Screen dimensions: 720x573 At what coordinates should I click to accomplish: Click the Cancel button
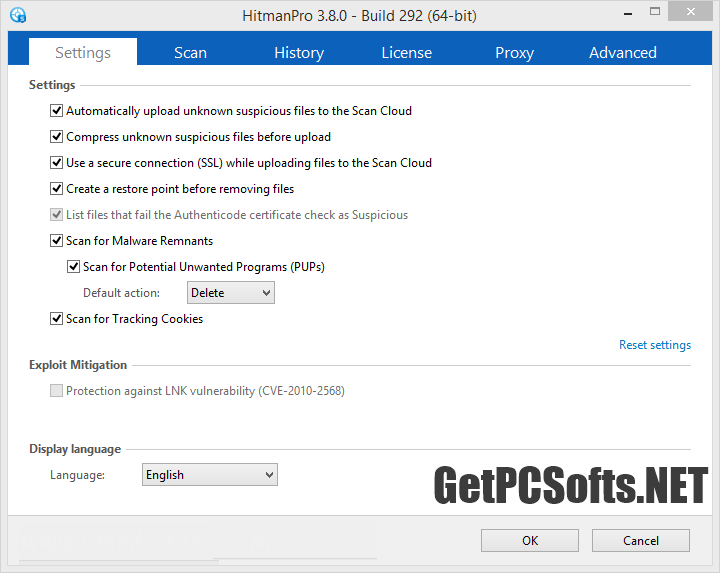pos(641,540)
